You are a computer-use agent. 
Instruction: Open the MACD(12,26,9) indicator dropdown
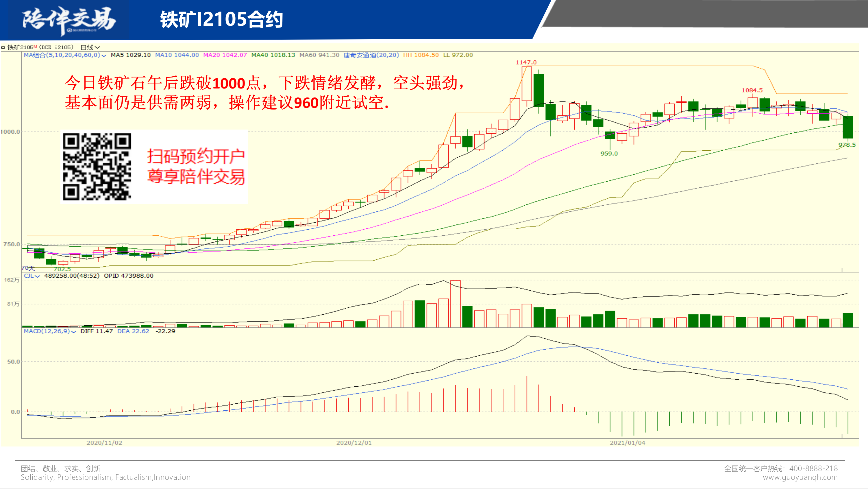[x=73, y=331]
